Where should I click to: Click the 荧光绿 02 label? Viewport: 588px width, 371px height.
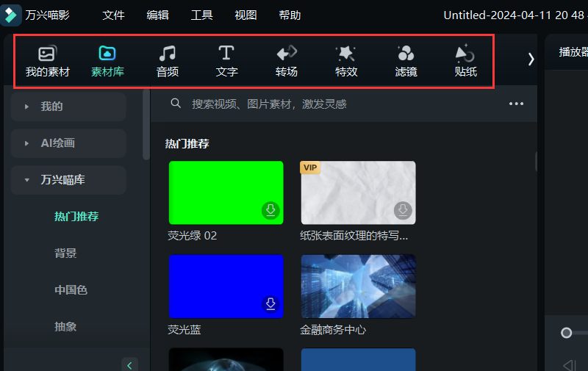[x=192, y=236]
